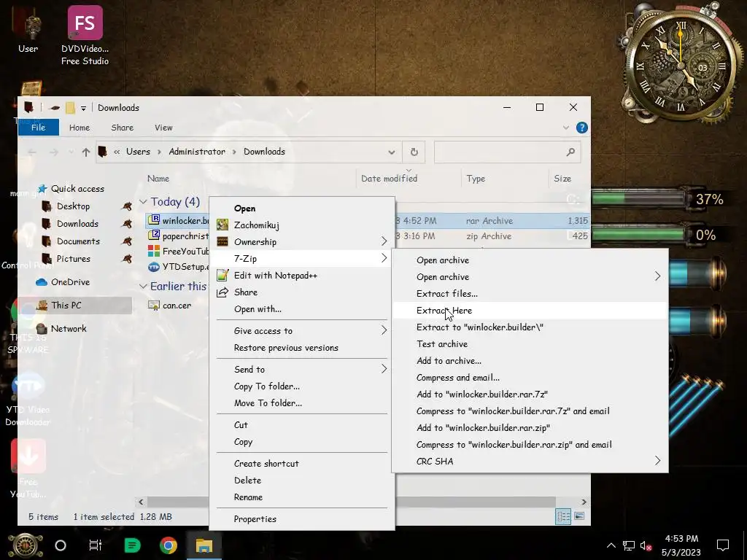Open the Share ribbon tab
Image resolution: width=747 pixels, height=560 pixels.
(x=122, y=128)
